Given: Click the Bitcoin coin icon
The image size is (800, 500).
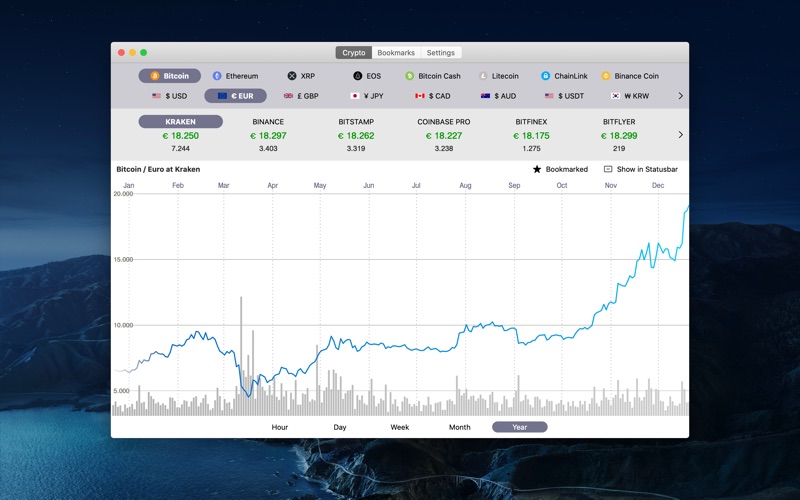Looking at the screenshot, I should (155, 76).
